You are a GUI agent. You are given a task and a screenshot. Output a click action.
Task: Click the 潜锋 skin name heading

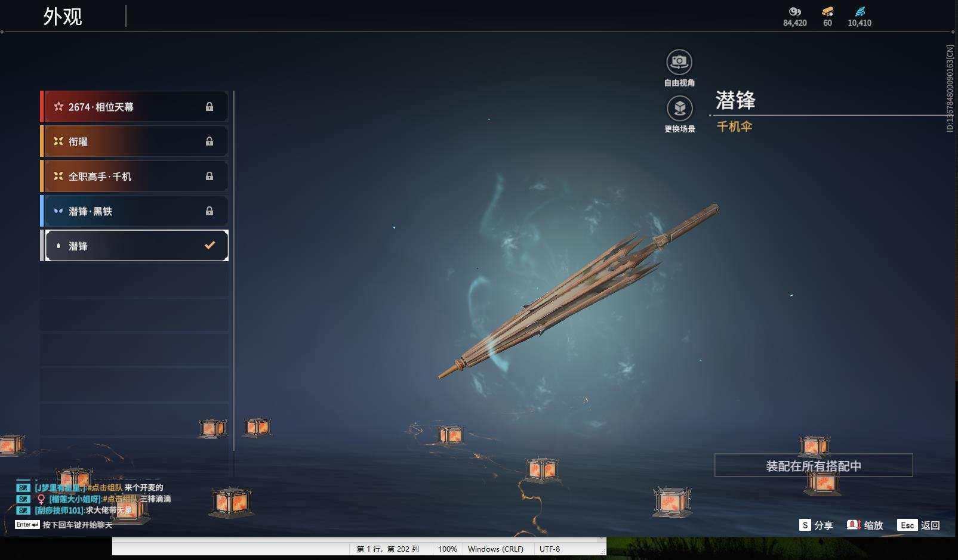(735, 100)
